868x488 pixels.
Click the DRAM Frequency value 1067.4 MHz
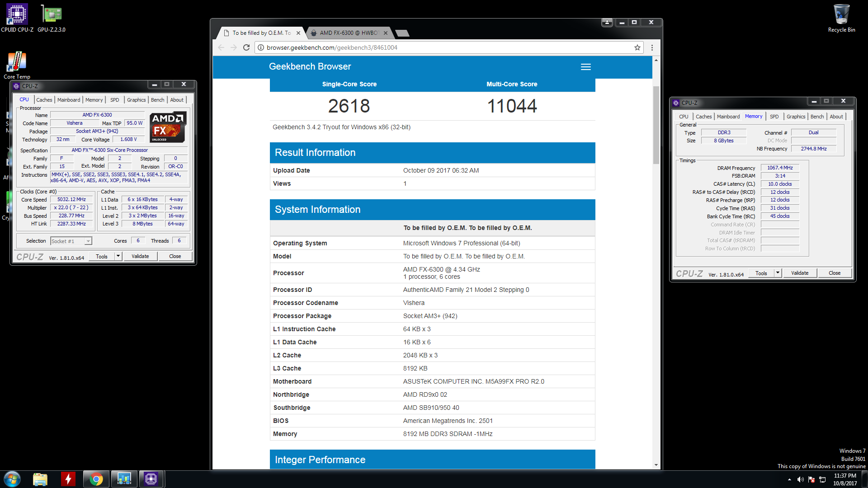click(780, 168)
